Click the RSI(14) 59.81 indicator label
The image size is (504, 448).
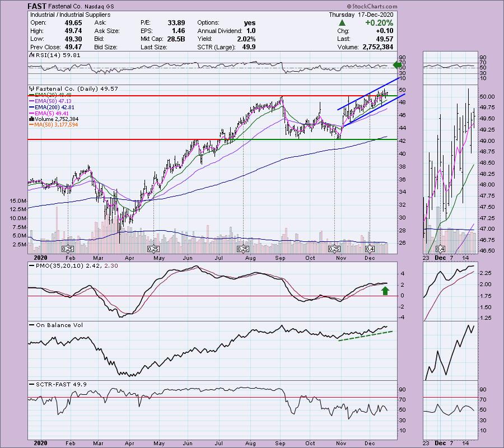click(x=55, y=55)
